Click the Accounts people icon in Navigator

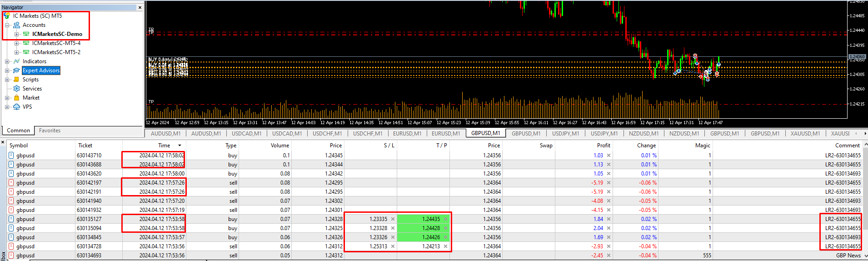pyautogui.click(x=17, y=25)
